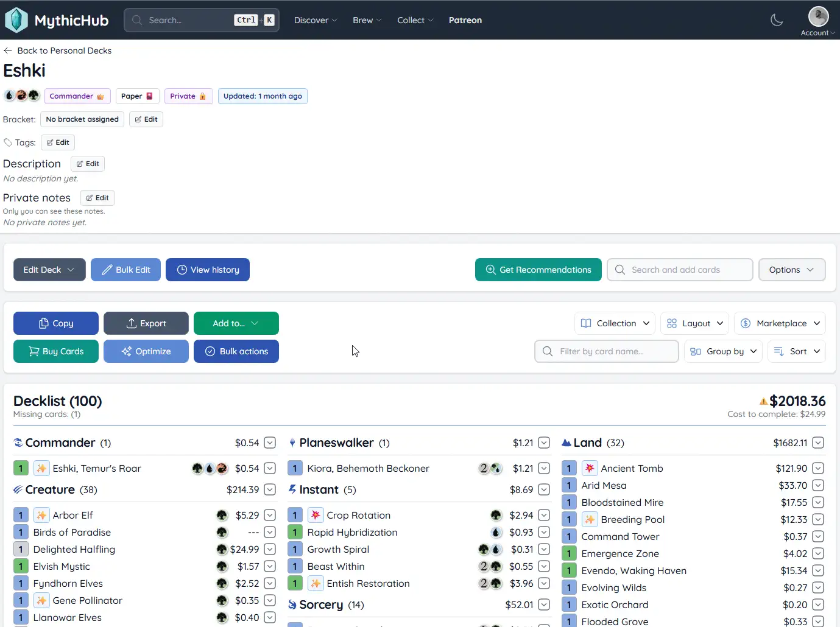
Task: Click the Bulk Edit button
Action: point(125,270)
